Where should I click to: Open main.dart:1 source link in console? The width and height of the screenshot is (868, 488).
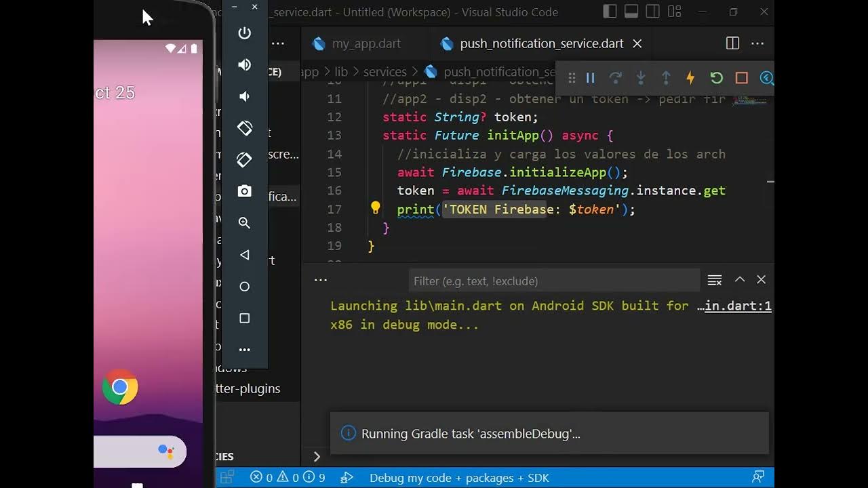pyautogui.click(x=738, y=306)
